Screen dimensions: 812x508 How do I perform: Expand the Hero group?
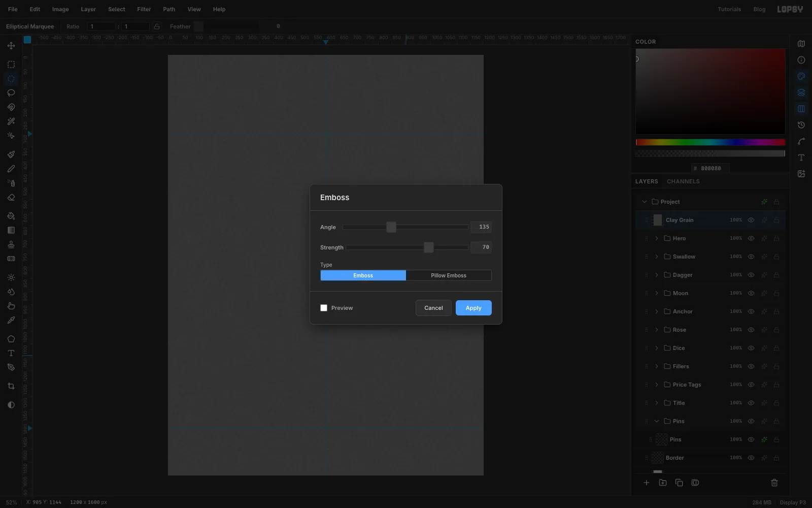click(657, 238)
